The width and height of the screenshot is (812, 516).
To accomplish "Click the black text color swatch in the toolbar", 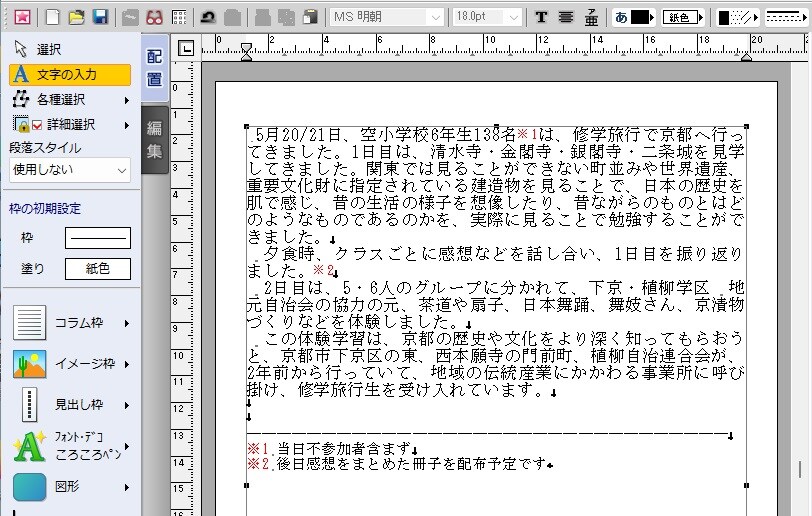I will [640, 18].
